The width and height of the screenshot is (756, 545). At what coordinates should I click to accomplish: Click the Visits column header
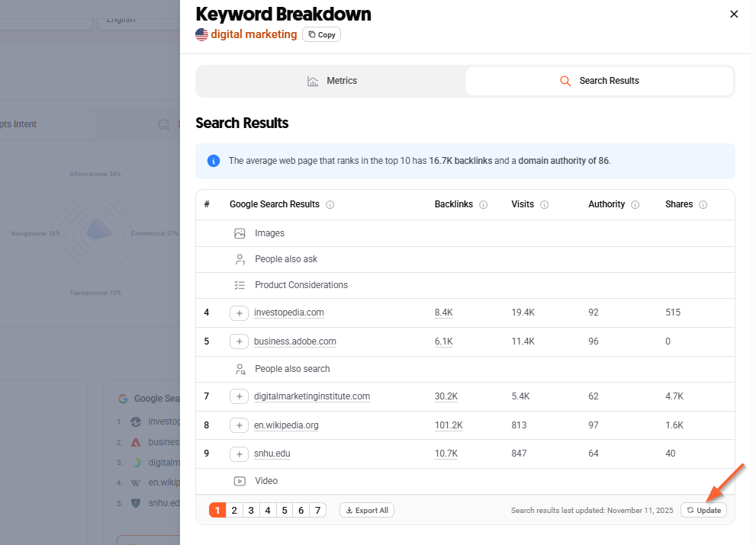(x=523, y=204)
